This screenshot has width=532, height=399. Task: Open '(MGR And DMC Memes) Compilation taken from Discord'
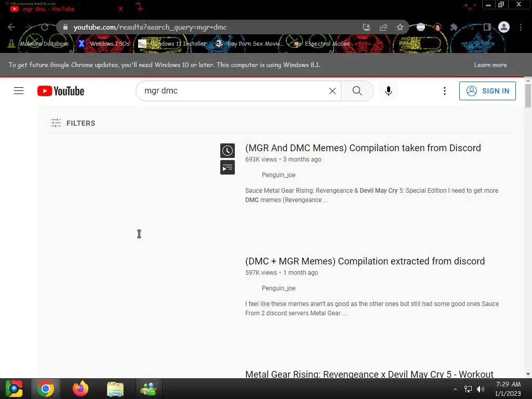(x=363, y=148)
